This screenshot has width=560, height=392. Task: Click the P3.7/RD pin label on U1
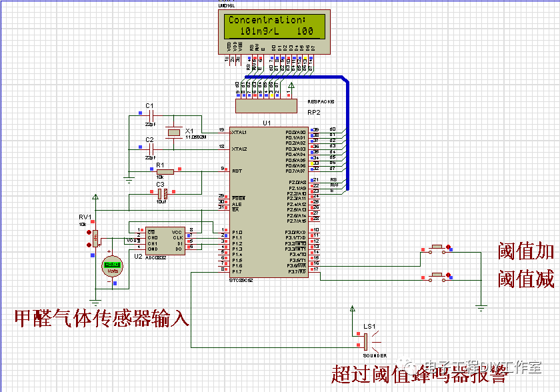[297, 272]
